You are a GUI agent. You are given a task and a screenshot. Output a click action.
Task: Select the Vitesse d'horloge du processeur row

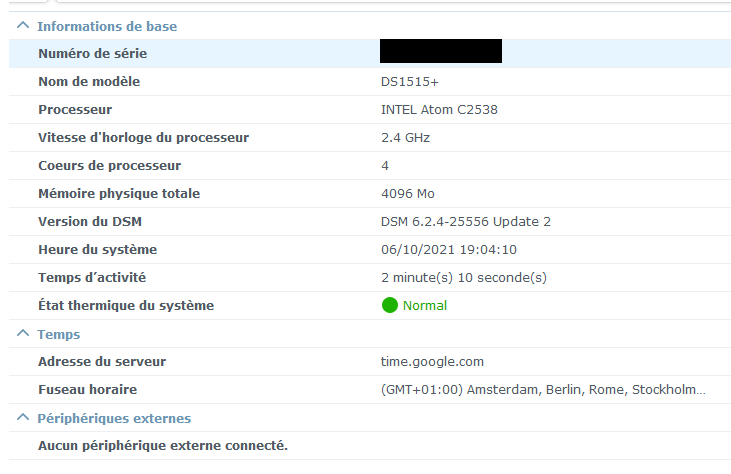370,137
